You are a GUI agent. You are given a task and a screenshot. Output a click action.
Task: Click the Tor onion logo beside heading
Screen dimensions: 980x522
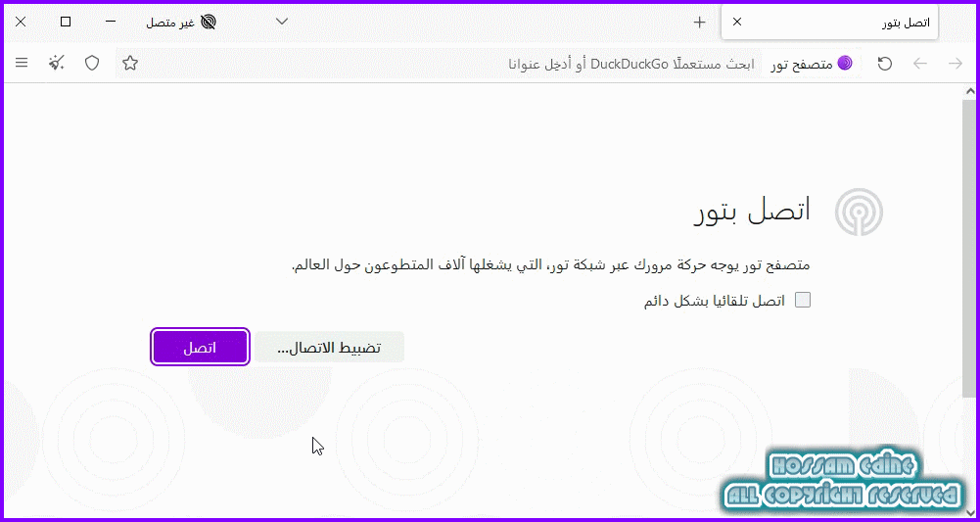[859, 212]
